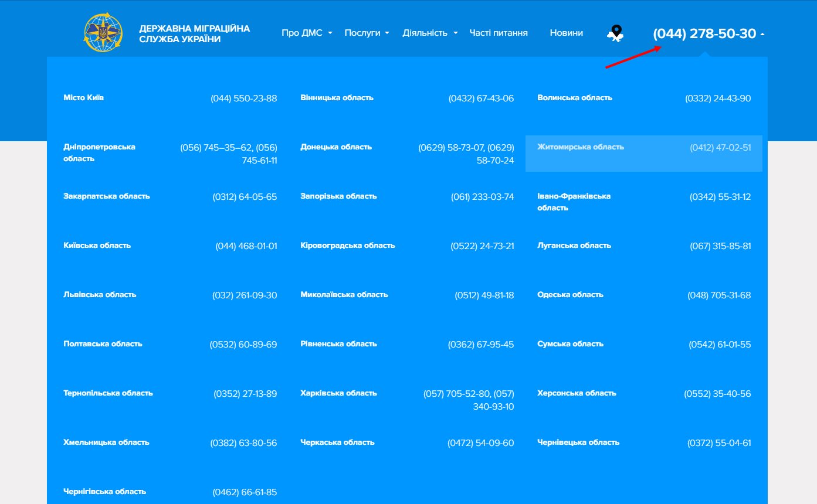Click the Ukraine map location pin icon

tap(615, 33)
